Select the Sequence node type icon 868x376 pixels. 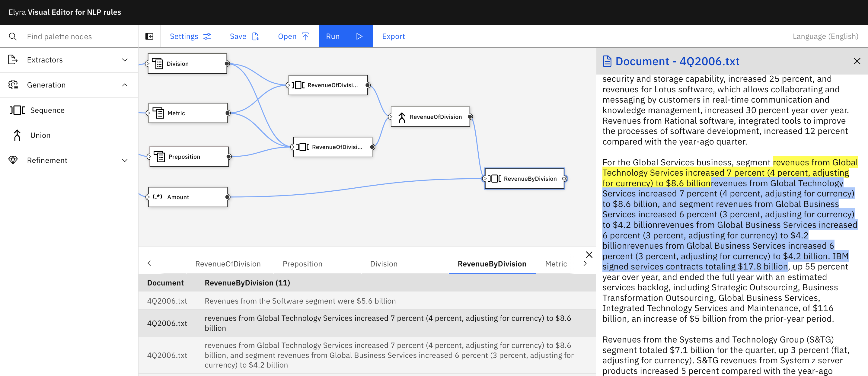[x=15, y=109]
